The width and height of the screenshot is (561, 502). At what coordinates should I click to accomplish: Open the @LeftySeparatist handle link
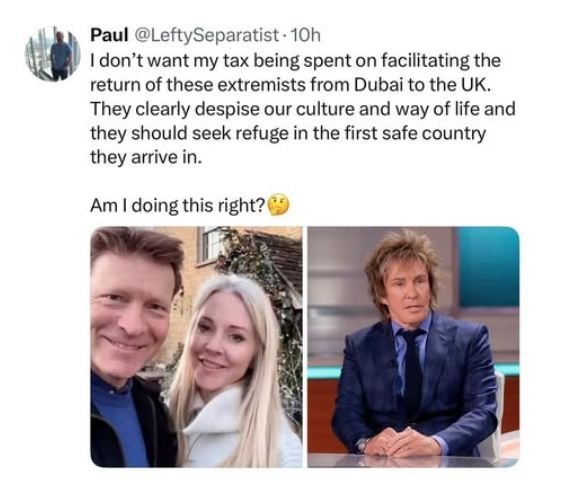coord(206,35)
